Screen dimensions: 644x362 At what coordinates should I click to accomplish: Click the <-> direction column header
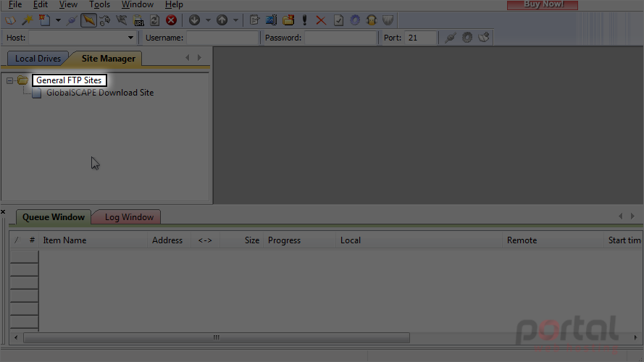(205, 240)
